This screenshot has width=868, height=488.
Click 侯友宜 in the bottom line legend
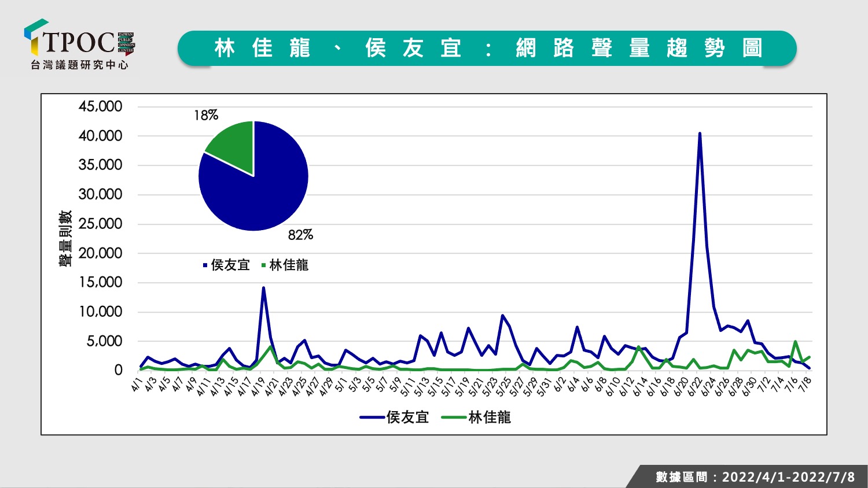click(394, 417)
